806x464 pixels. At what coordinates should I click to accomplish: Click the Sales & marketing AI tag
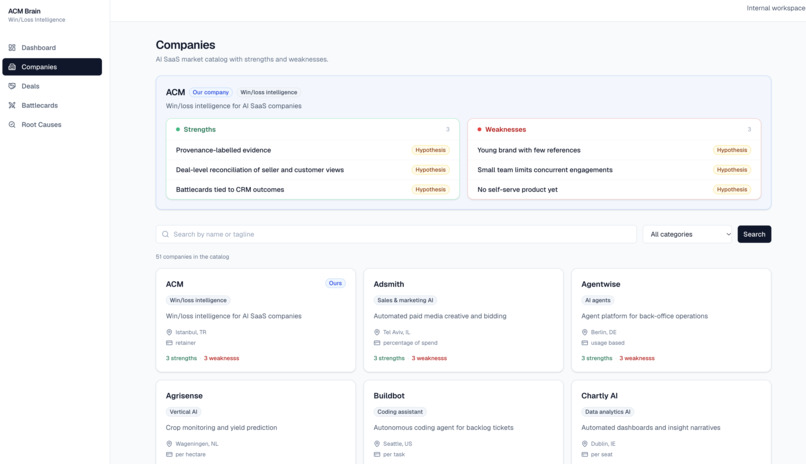(405, 300)
